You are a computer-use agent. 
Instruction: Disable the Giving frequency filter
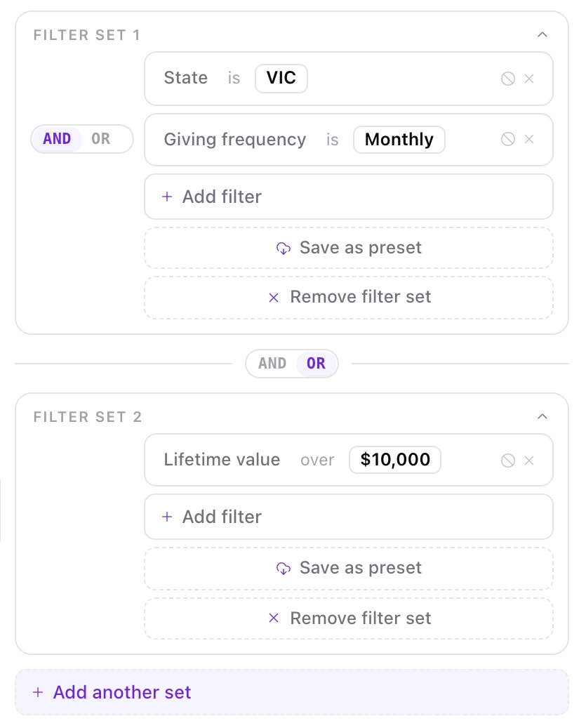pyautogui.click(x=507, y=139)
